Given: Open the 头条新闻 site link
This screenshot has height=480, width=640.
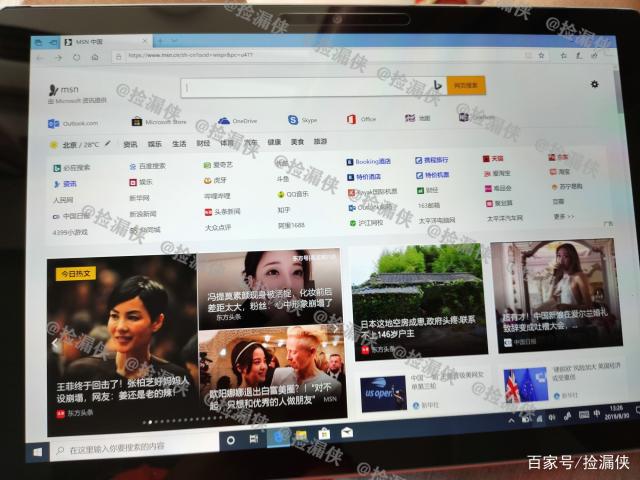Looking at the screenshot, I should click(x=222, y=212).
